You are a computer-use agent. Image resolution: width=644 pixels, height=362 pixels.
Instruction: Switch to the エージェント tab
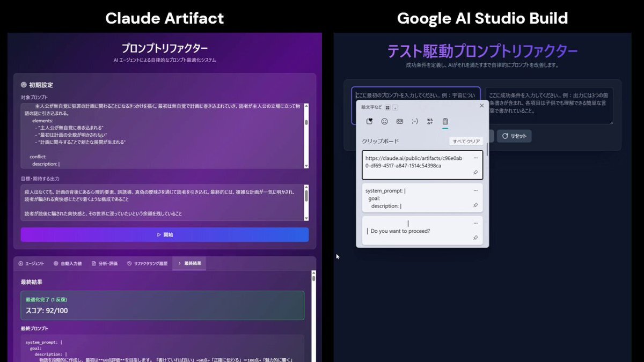31,263
